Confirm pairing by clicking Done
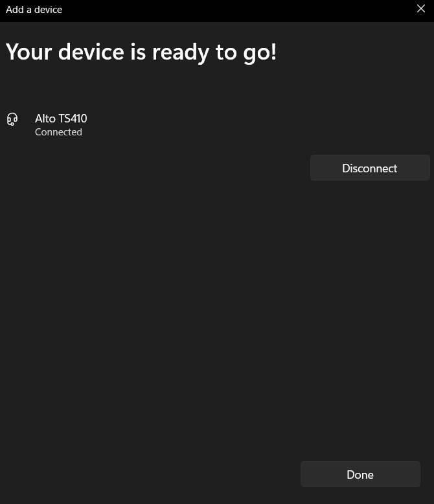434x504 pixels. pos(360,474)
